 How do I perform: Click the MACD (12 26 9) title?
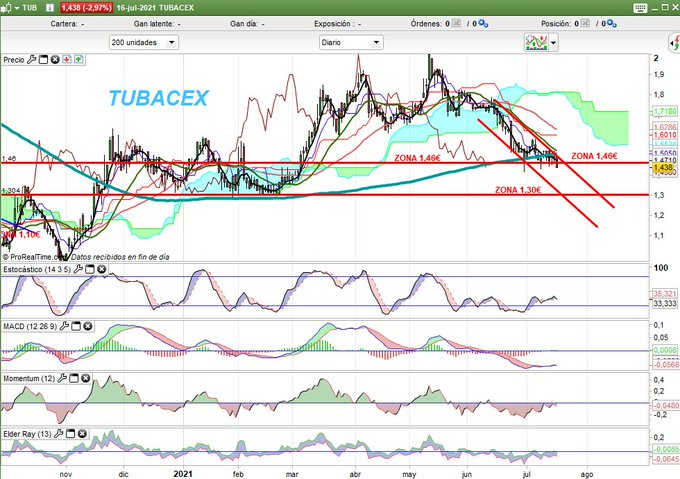30,326
